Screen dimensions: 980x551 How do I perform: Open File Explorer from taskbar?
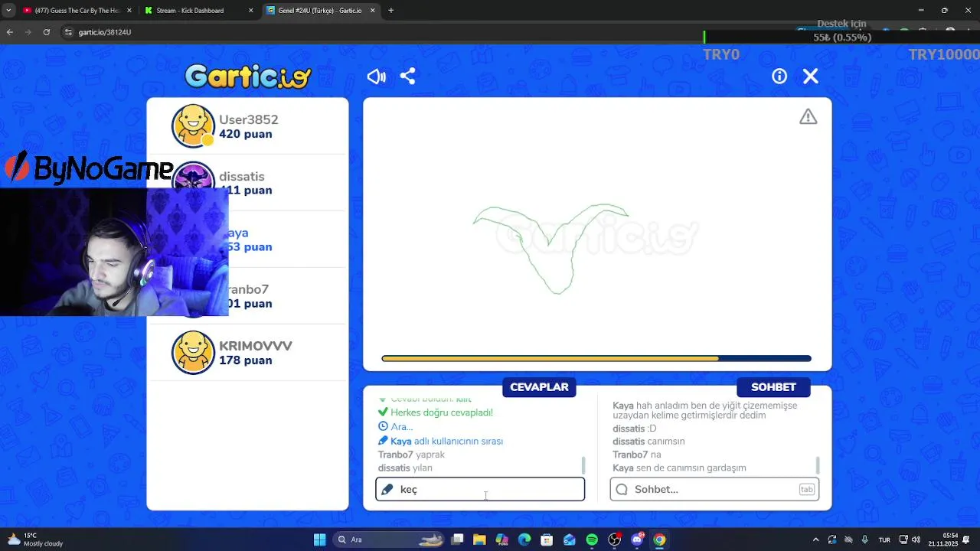[479, 540]
